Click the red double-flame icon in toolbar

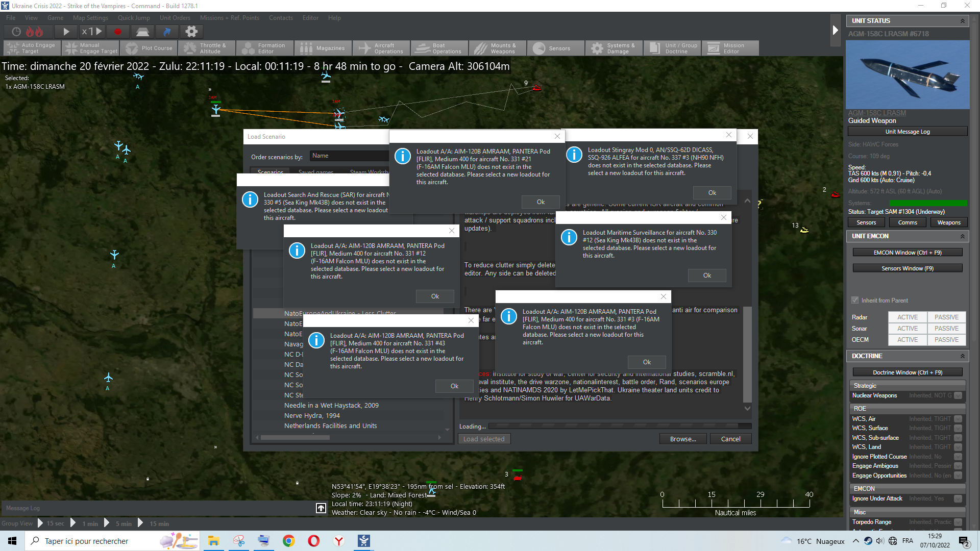click(34, 32)
